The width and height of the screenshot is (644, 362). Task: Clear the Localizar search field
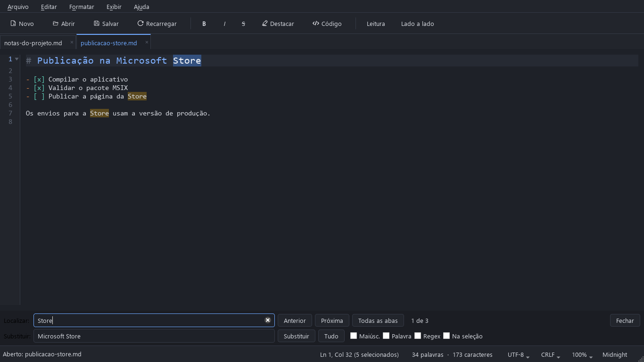coord(268,320)
